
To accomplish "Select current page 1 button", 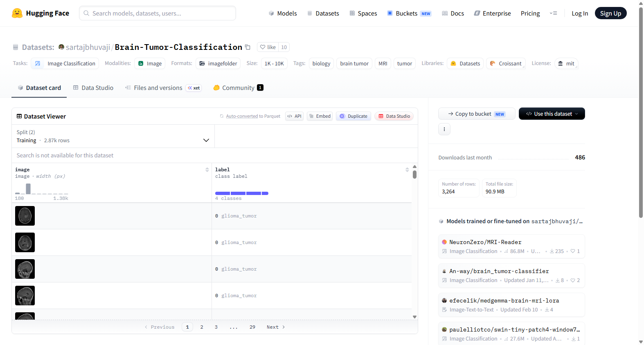I will click(x=187, y=327).
